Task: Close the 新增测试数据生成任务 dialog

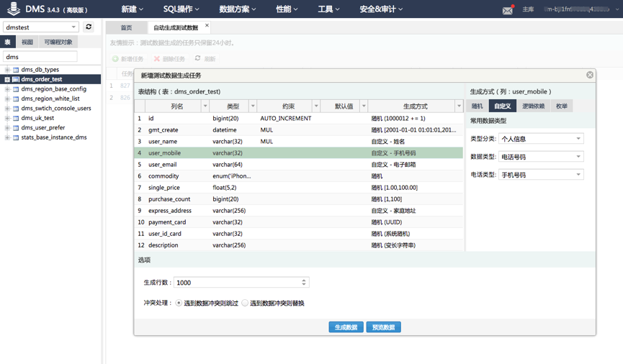Action: (590, 75)
